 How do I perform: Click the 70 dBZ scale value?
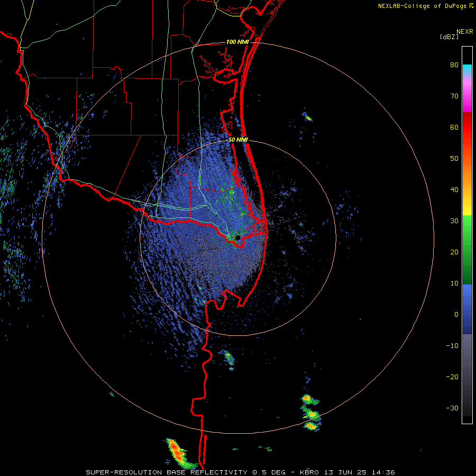(x=454, y=96)
